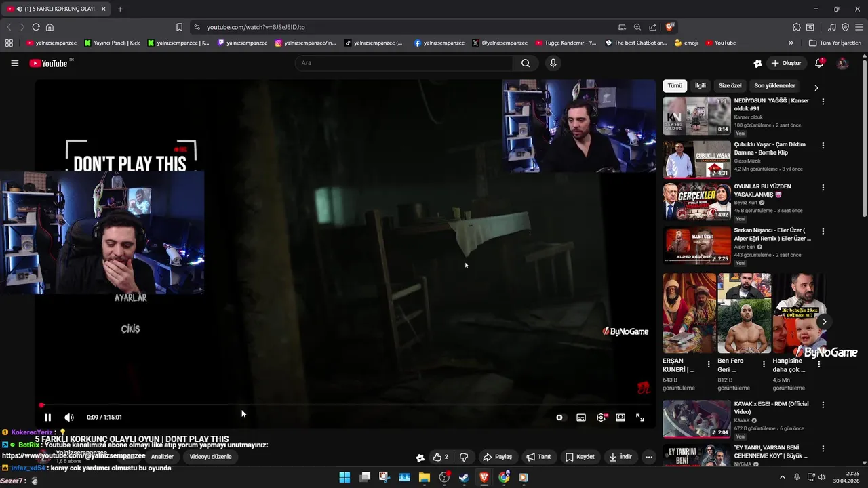Open options for NEDİYOSUN YAĞĞĞ video
The width and height of the screenshot is (868, 488).
(x=823, y=102)
